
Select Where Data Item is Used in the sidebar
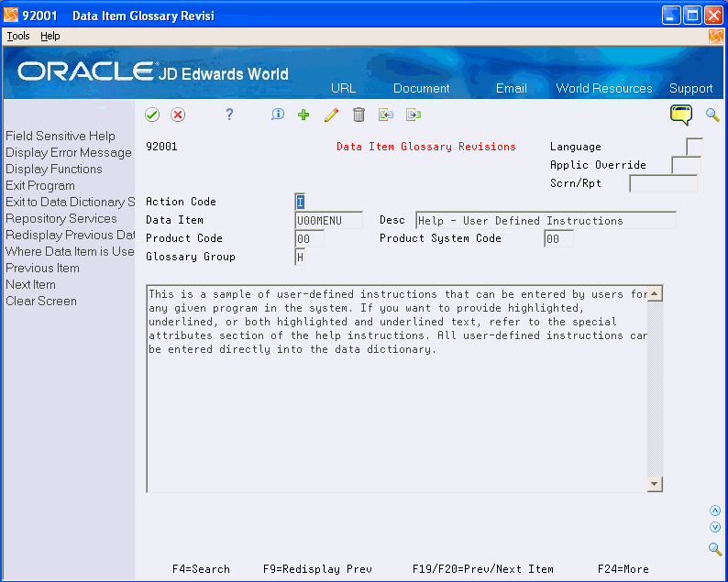click(70, 251)
